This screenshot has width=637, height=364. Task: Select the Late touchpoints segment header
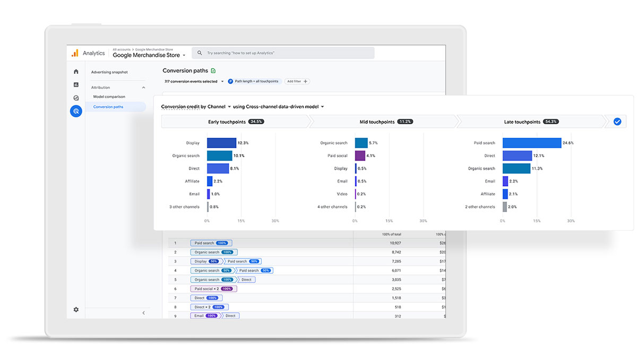coord(531,122)
